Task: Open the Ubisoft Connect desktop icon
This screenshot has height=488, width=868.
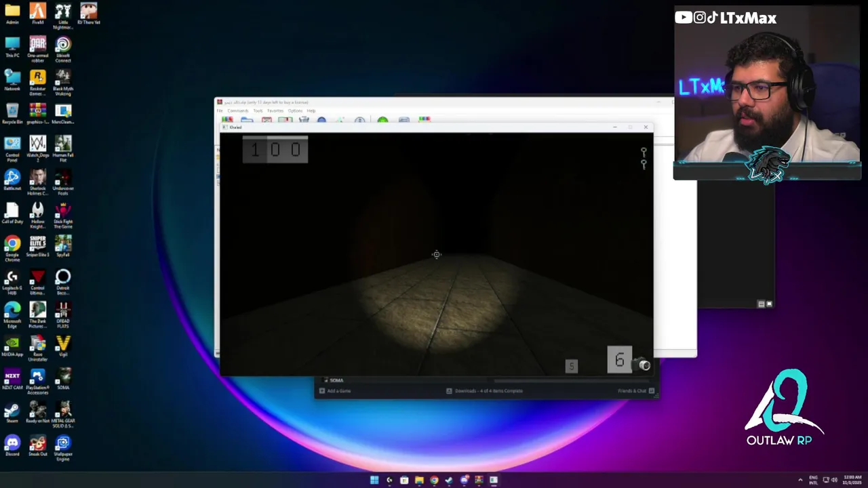Action: (63, 47)
